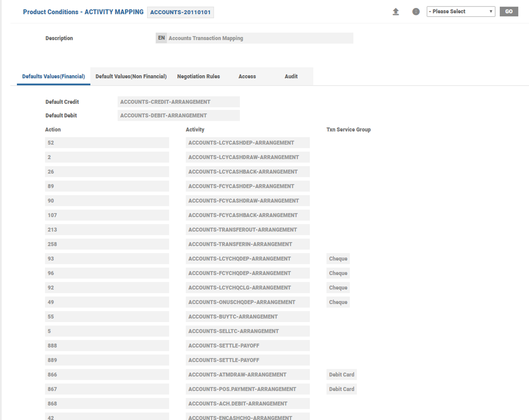Select the ACCOUNTS-LCYCASHDRAW-ARRANGEMENT activity field
This screenshot has height=420, width=529.
(x=247, y=157)
